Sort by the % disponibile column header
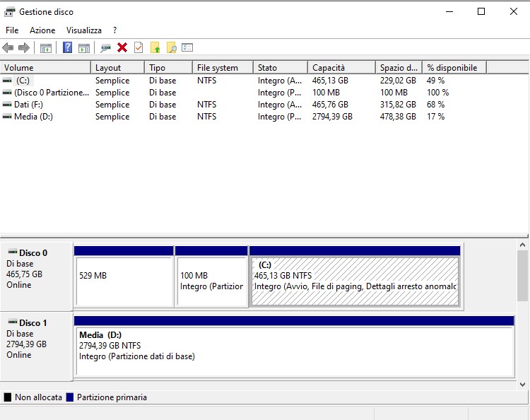 (454, 68)
